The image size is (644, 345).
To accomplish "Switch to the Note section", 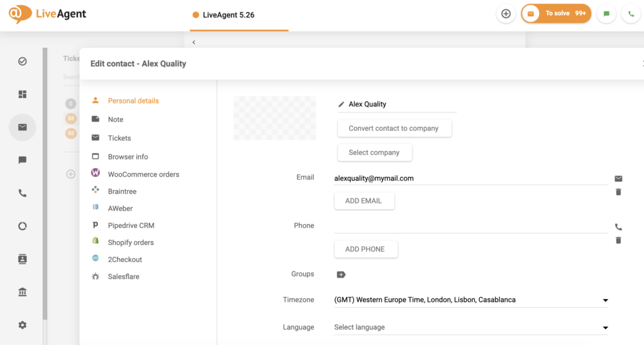I will tap(115, 120).
